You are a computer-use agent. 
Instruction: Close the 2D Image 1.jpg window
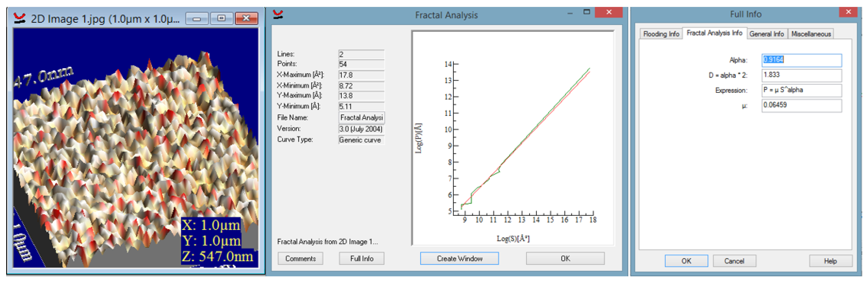[247, 19]
